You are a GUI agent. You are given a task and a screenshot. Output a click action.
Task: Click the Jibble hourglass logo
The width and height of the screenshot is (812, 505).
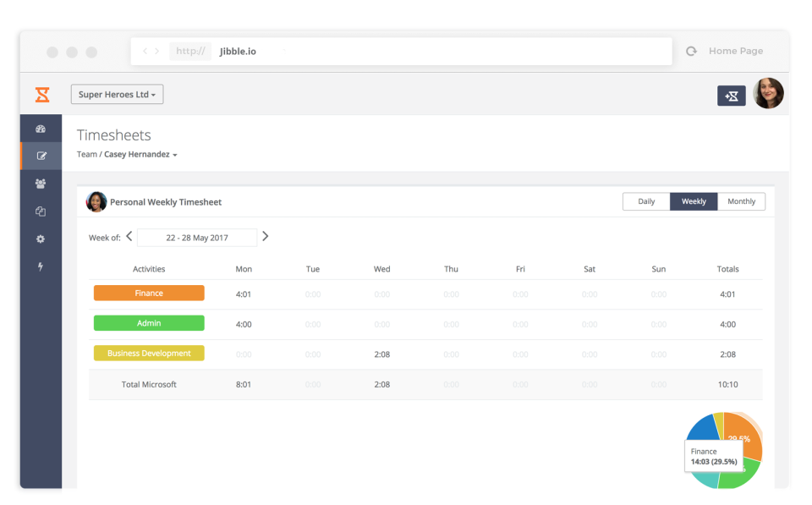[x=42, y=95]
